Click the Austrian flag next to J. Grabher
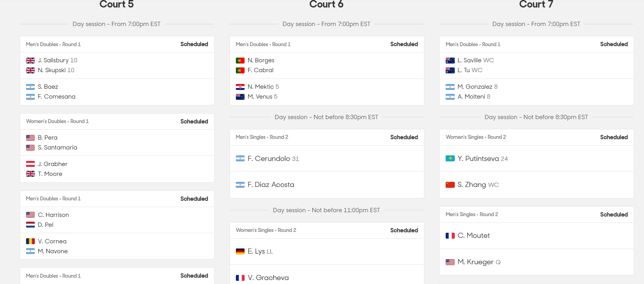This screenshot has height=284, width=644. pos(30,164)
